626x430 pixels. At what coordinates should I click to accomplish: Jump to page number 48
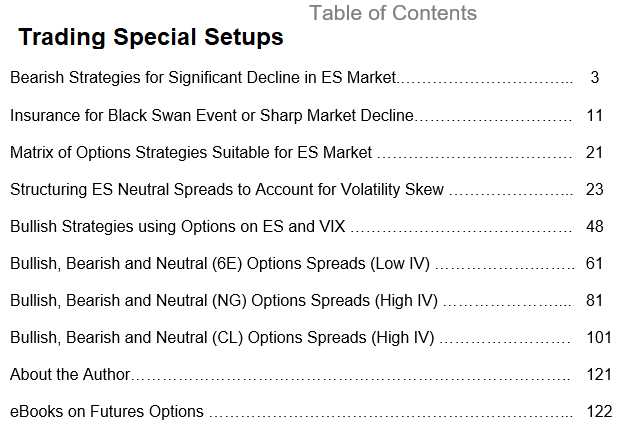pos(594,226)
